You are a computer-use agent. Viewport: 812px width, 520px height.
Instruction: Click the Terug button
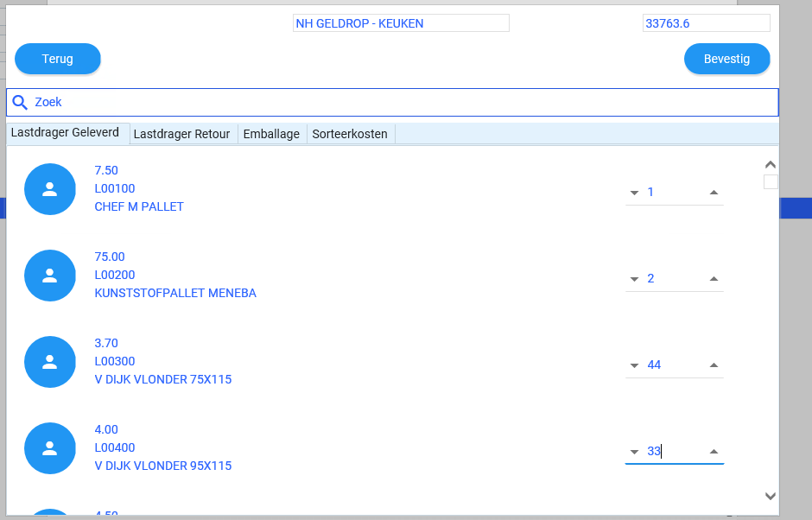(x=57, y=59)
